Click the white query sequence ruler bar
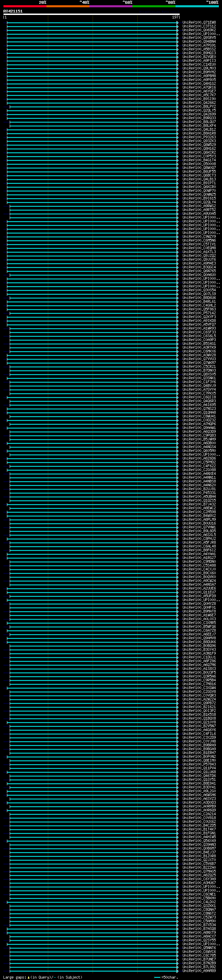This screenshot has width=222, height=980. pyautogui.click(x=92, y=14)
